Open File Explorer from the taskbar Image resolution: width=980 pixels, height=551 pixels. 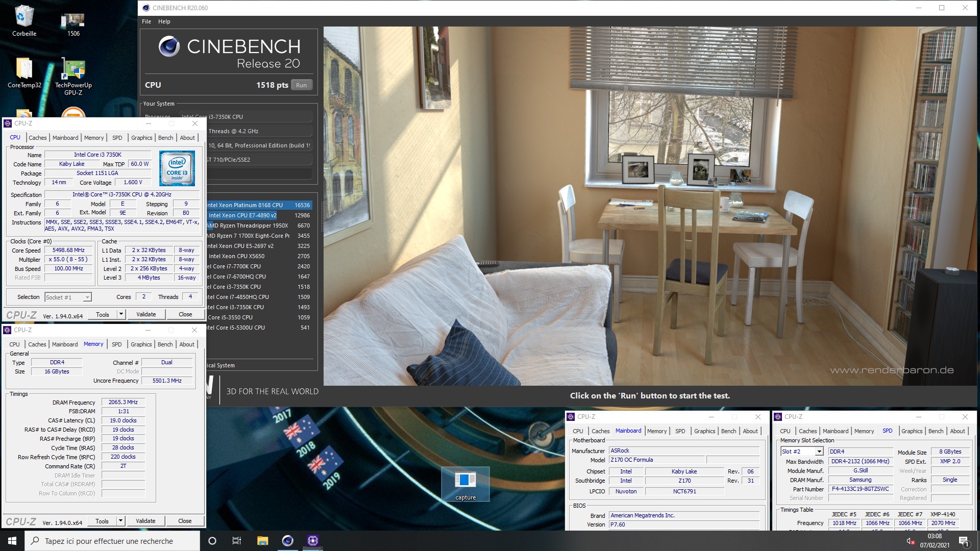pyautogui.click(x=262, y=541)
